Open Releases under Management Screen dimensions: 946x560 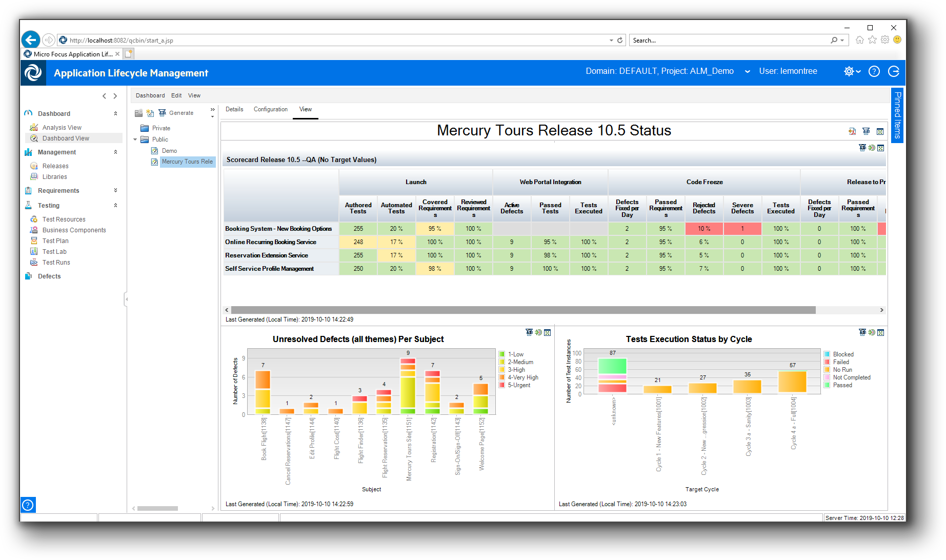(x=55, y=166)
